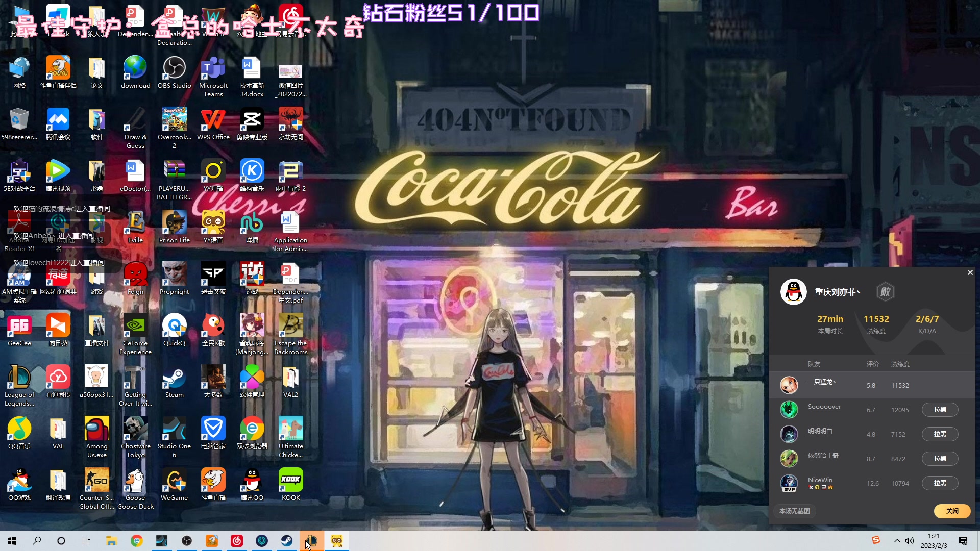Open the Goose Goose Duck shortcut
Screen dimensions: 980x551
pos(135,481)
